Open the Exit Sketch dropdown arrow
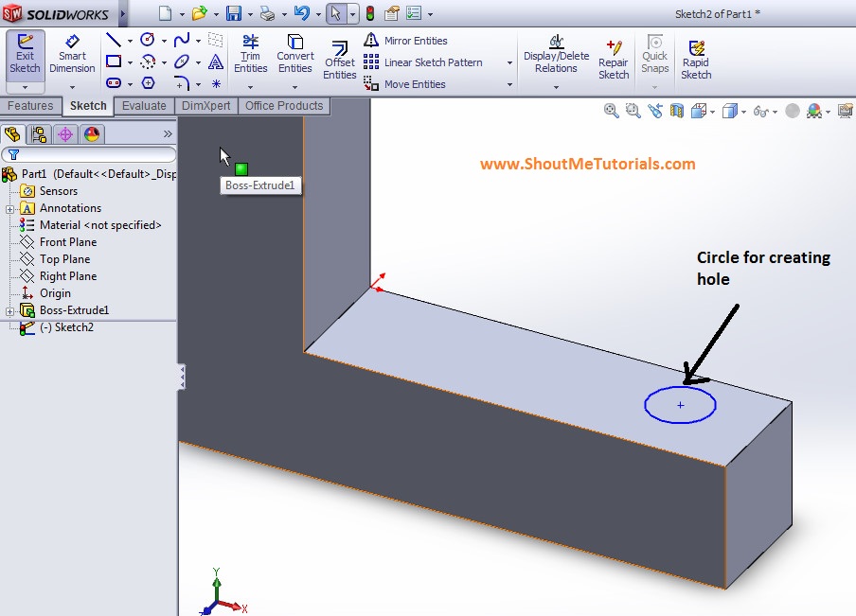This screenshot has height=616, width=856. 25,87
